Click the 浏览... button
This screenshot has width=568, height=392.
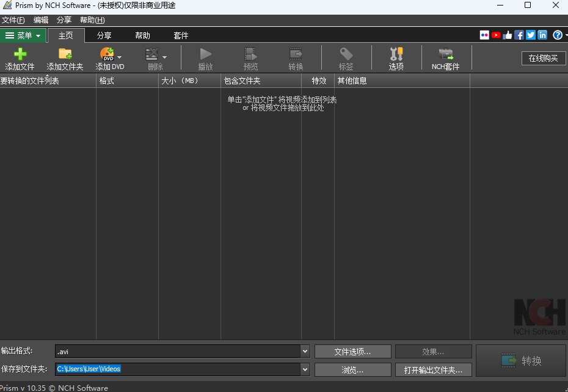(353, 370)
